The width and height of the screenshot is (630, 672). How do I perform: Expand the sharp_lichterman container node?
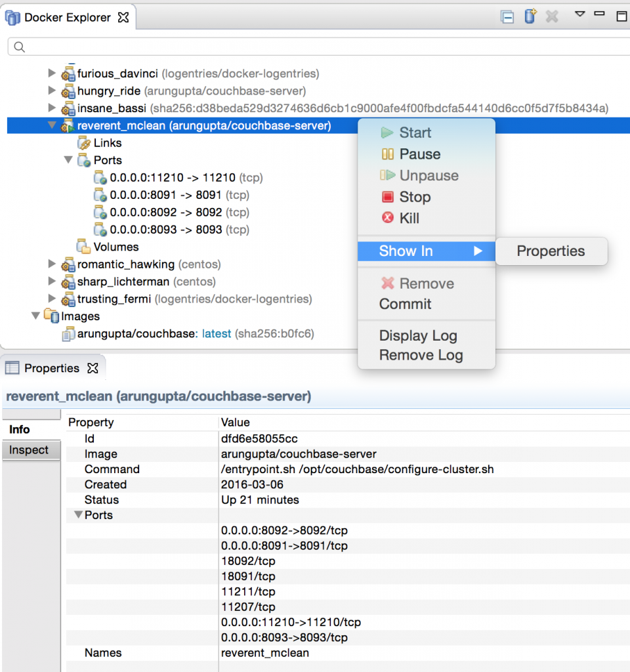pyautogui.click(x=52, y=281)
